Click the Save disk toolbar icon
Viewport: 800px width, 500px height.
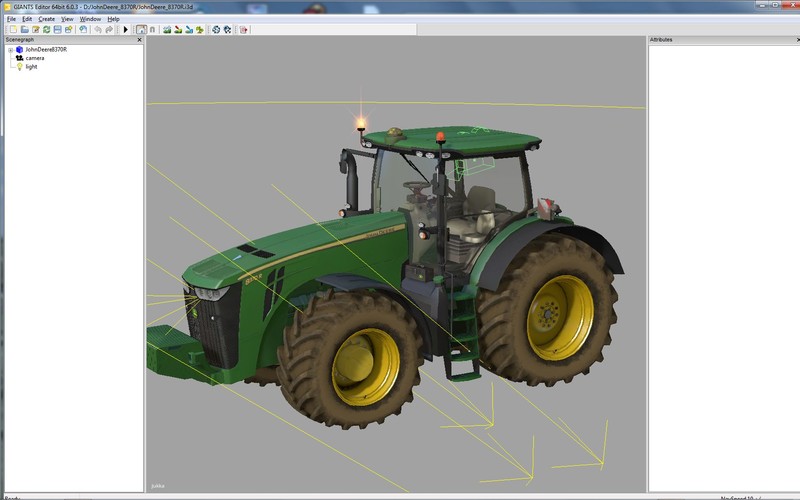pyautogui.click(x=57, y=30)
